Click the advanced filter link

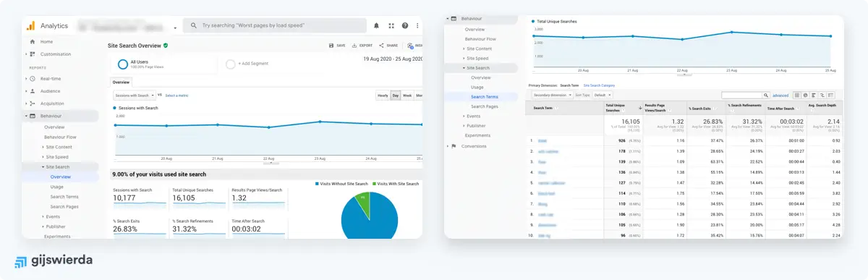[780, 95]
